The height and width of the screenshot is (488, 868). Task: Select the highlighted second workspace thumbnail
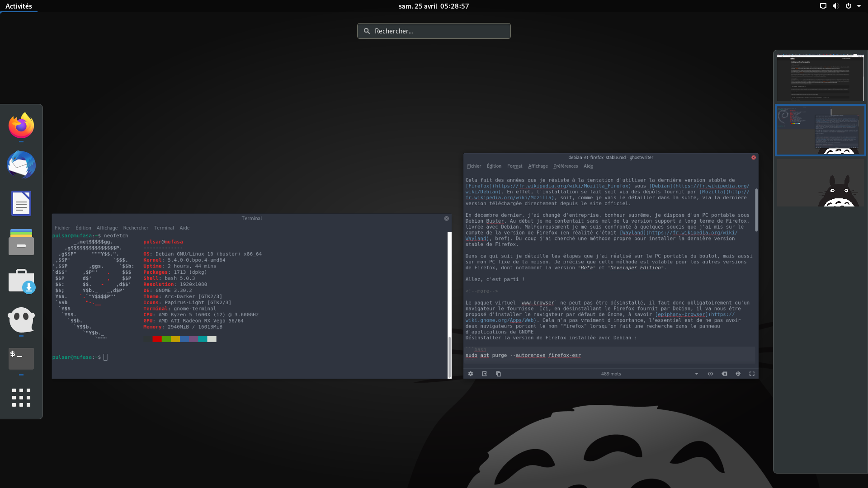(x=820, y=130)
